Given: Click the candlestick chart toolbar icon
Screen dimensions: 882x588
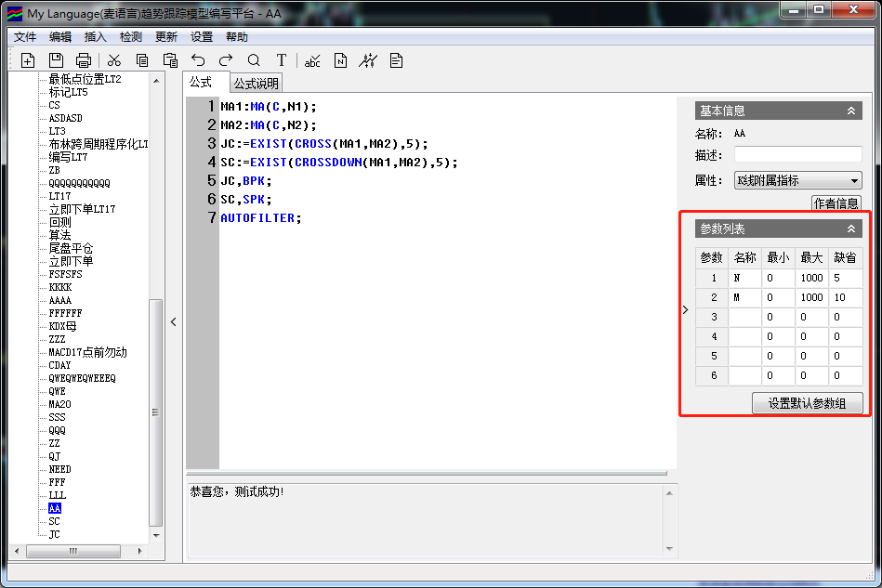Looking at the screenshot, I should point(369,60).
